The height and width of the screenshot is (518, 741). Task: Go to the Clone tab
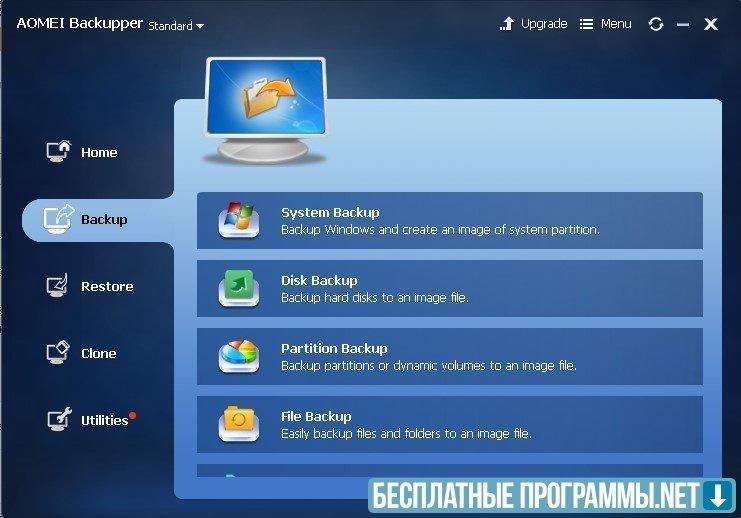99,354
